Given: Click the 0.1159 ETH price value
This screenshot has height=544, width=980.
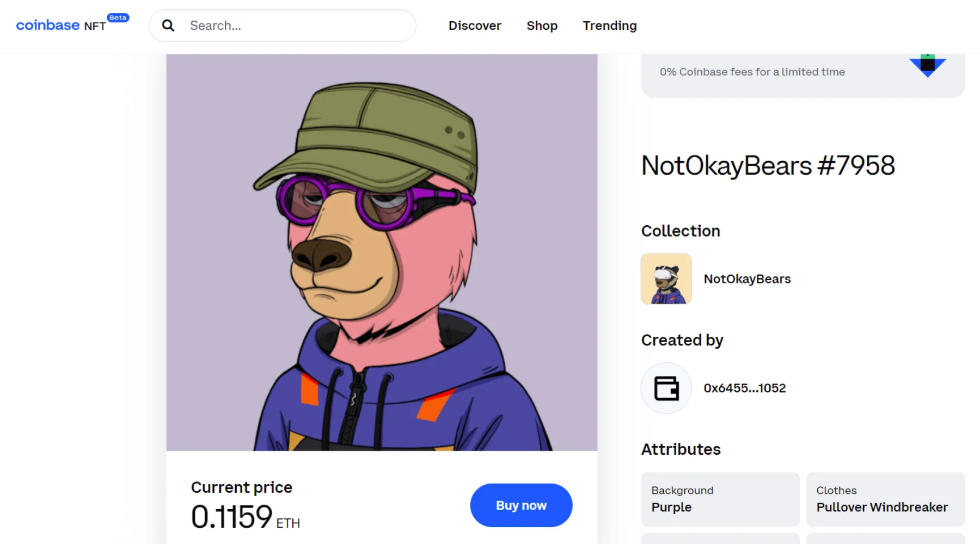Looking at the screenshot, I should pyautogui.click(x=245, y=517).
